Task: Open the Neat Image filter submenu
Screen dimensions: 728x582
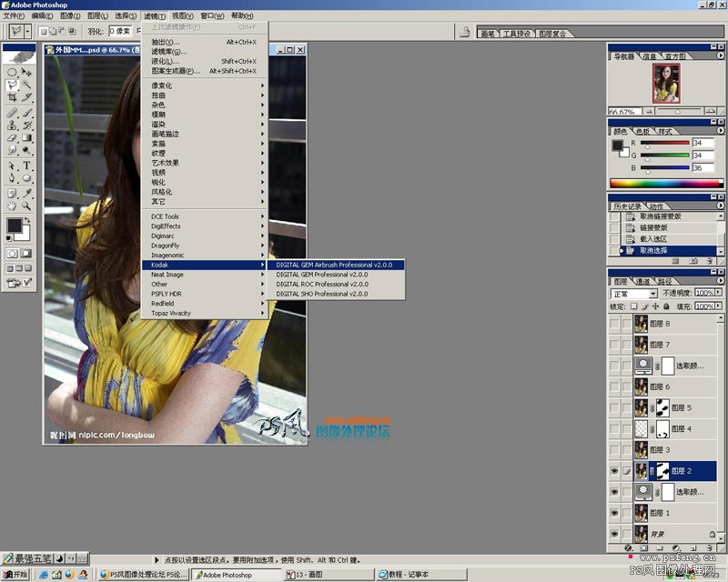Action: coord(205,275)
